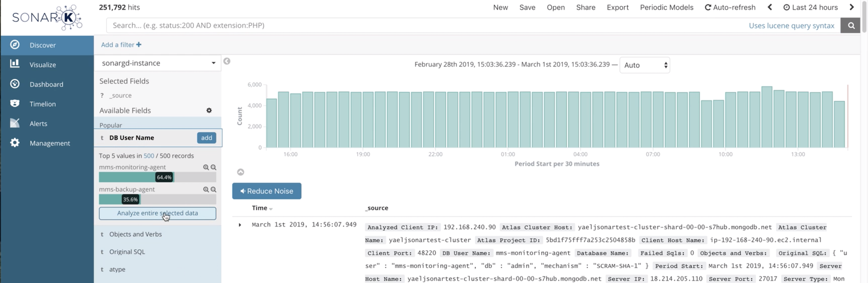This screenshot has height=283, width=868.
Task: Open Available Fields settings gear
Action: [x=209, y=110]
